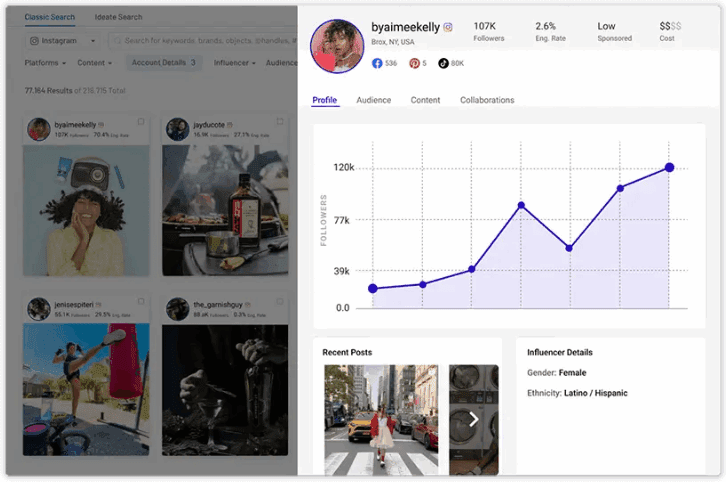Open jenisespiteri's kickboxing post image
Image resolution: width=726 pixels, height=482 pixels.
tap(86, 389)
